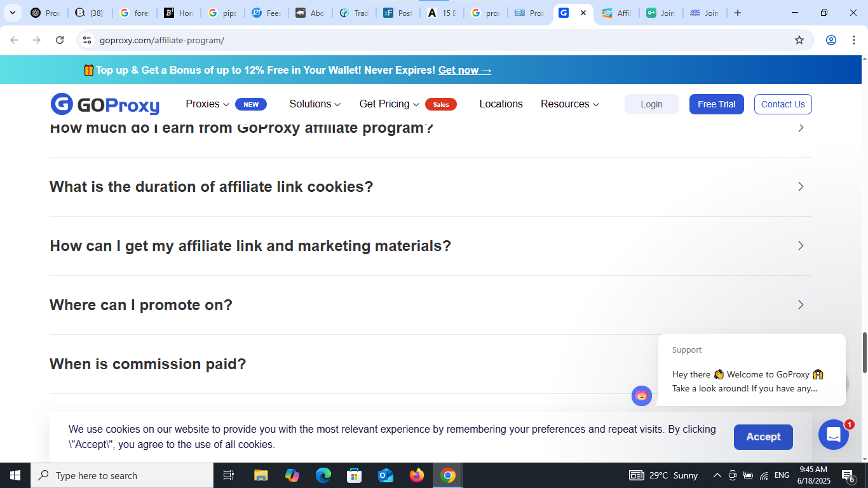Click the ENG language indicator
Viewport: 868px width, 488px height.
782,475
